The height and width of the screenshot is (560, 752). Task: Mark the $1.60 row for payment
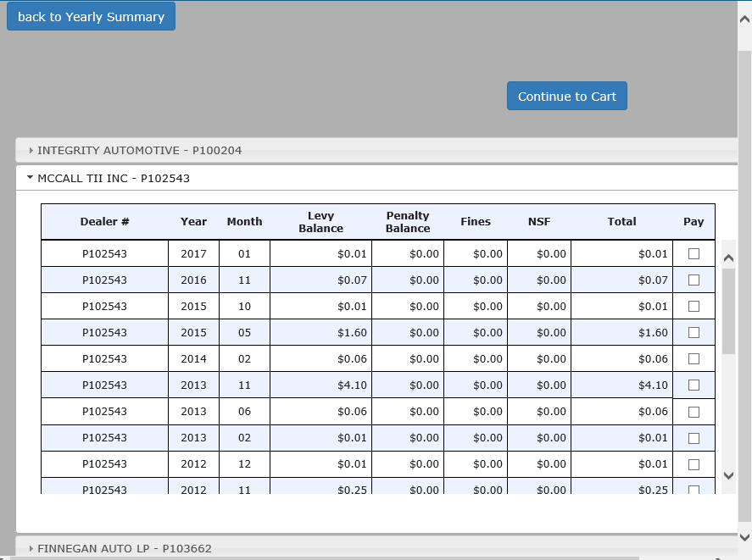(694, 332)
